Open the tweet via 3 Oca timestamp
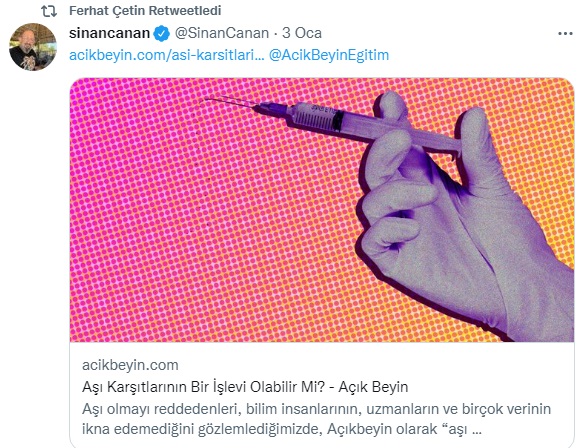 (x=302, y=33)
